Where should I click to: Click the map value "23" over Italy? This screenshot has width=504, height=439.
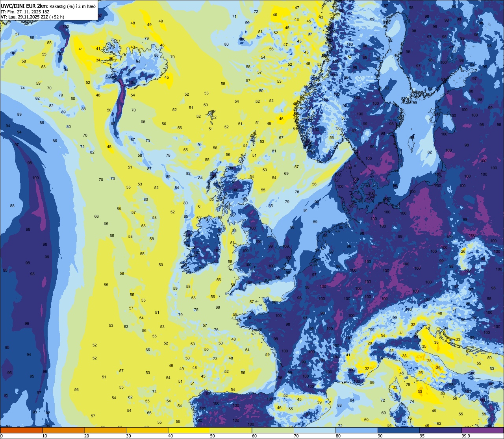pos(429,361)
